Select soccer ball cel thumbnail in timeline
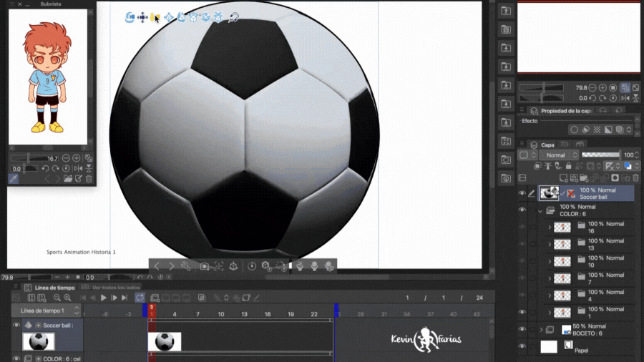The image size is (644, 362). pyautogui.click(x=165, y=341)
